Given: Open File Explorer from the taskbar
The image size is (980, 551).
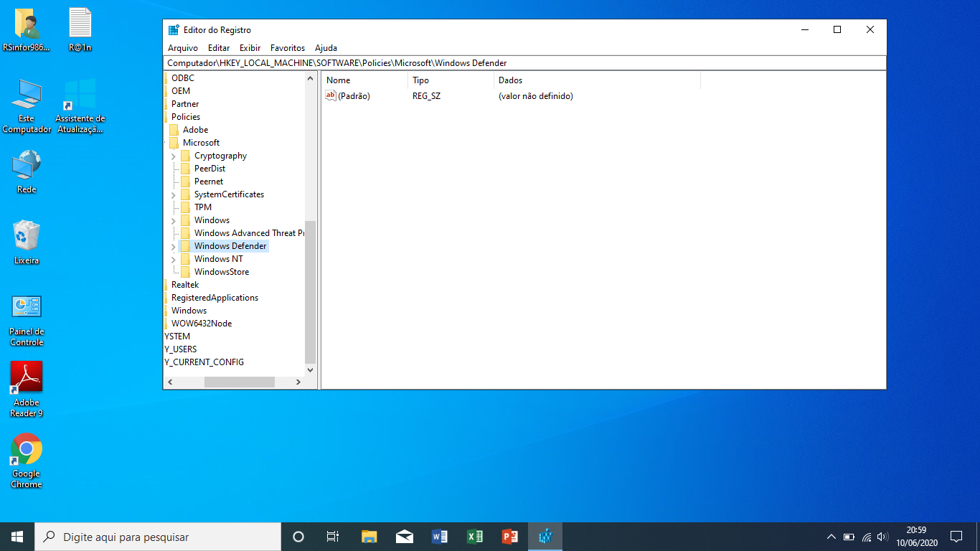Looking at the screenshot, I should coord(369,537).
